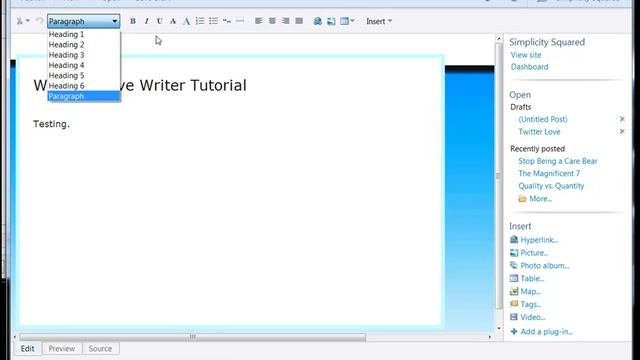Click the Tags sidebar icon

(x=514, y=304)
